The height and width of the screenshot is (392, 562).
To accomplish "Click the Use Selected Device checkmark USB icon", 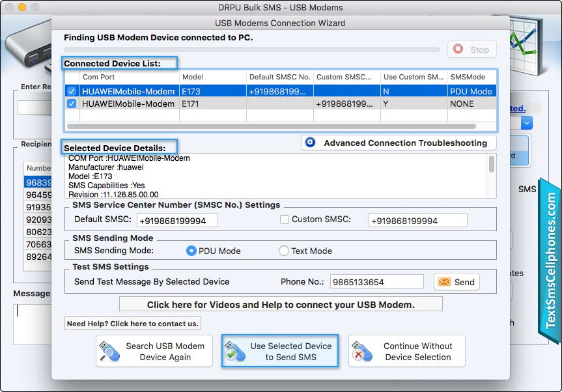I will point(235,351).
